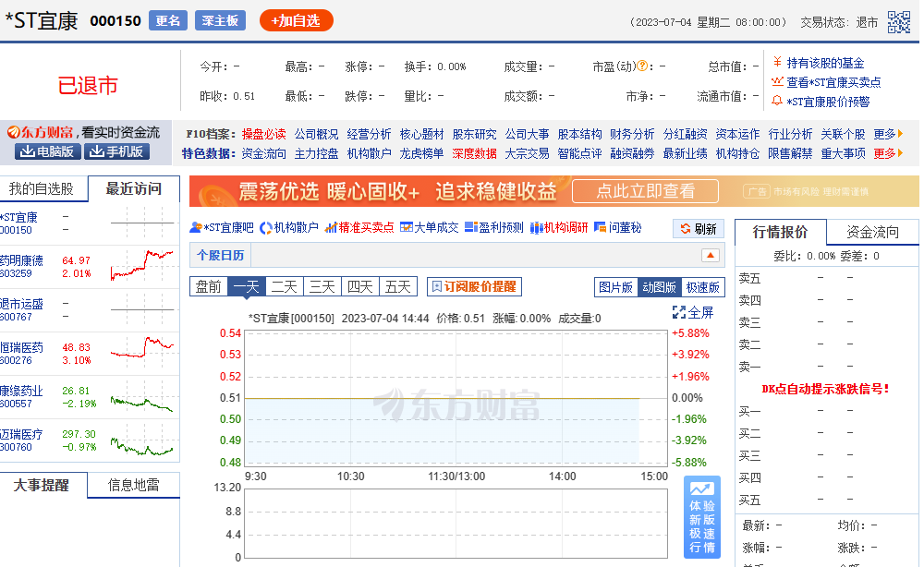Switch to 我的自选股 tab
This screenshot has height=567, width=924.
43,189
